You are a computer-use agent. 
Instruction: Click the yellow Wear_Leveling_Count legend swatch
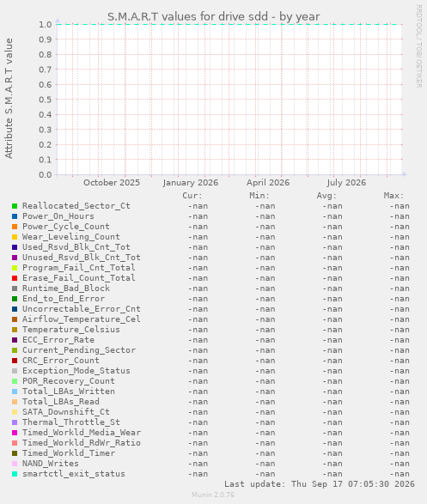tap(15, 237)
